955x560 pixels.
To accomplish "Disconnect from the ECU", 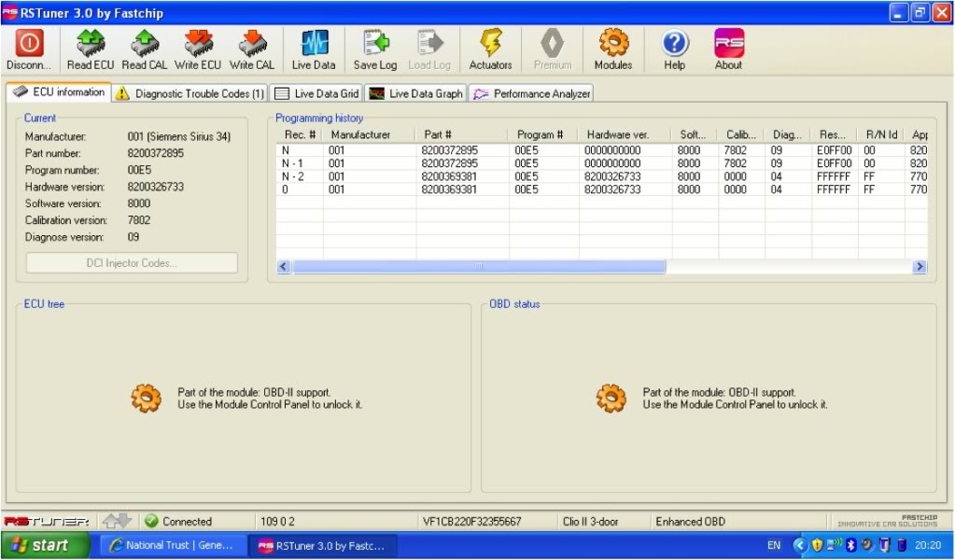I will pyautogui.click(x=27, y=49).
